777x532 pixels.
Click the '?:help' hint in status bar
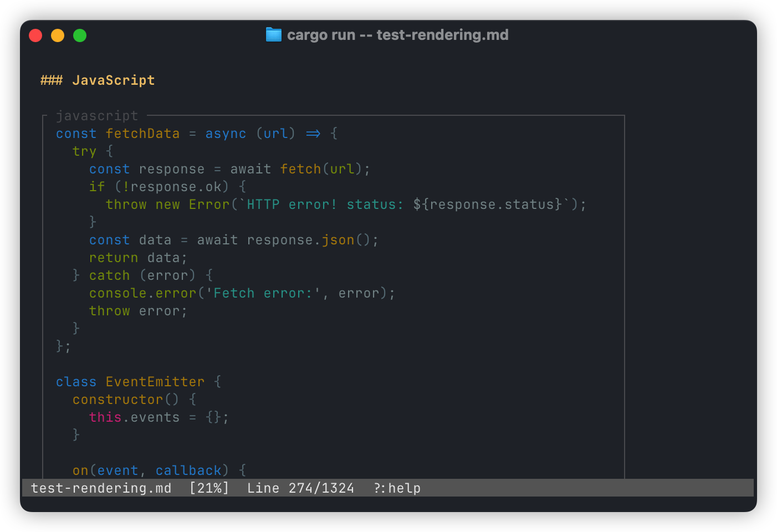pos(397,488)
